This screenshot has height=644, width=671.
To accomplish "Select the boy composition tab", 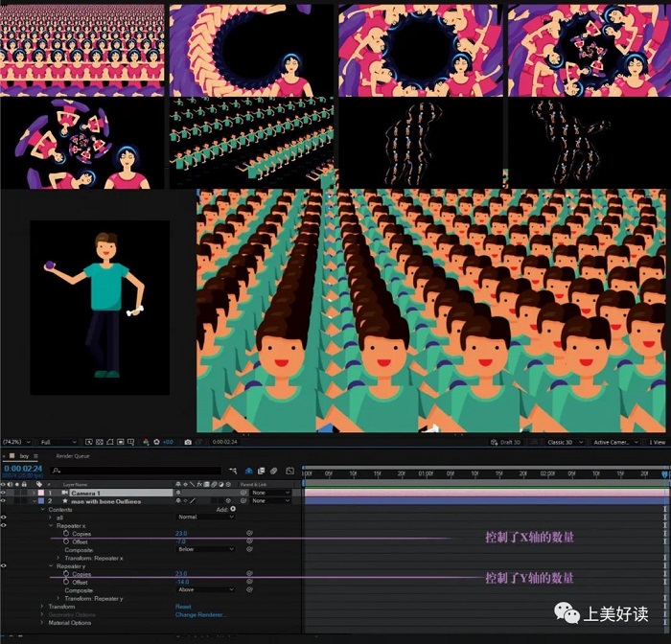I will [x=23, y=456].
